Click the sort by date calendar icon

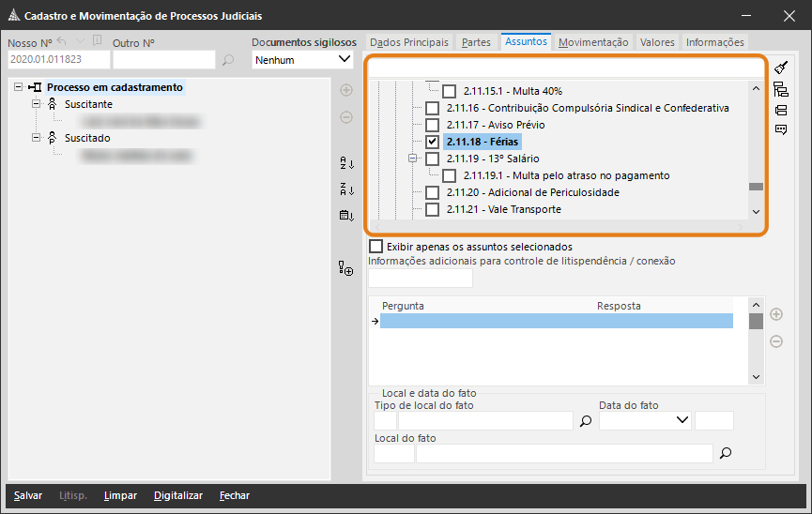pyautogui.click(x=346, y=215)
